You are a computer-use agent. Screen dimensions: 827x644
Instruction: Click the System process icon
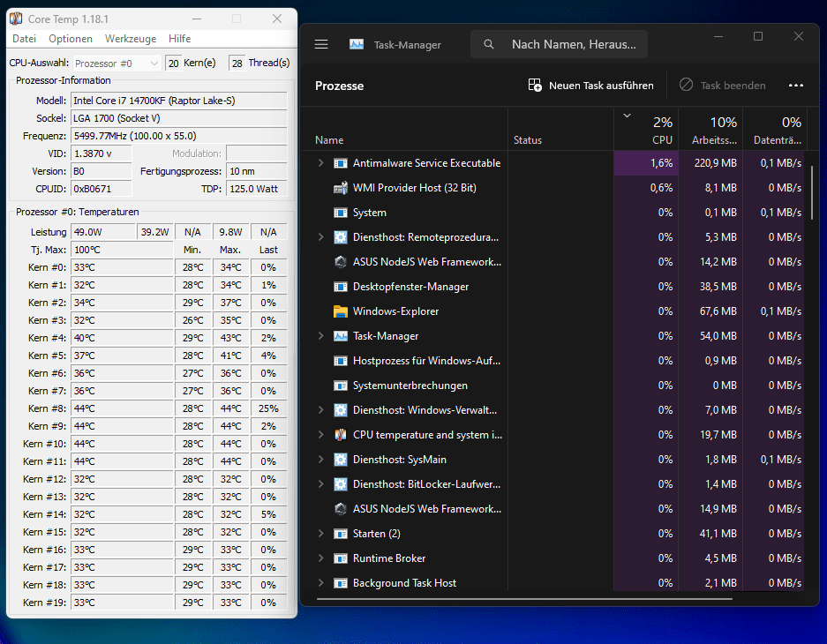coord(341,213)
